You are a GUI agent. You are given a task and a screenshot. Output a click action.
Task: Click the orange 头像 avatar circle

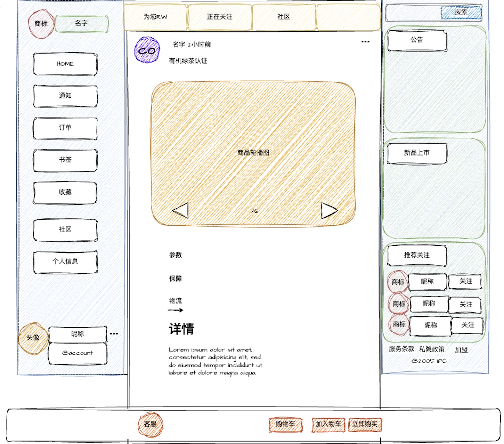point(33,338)
